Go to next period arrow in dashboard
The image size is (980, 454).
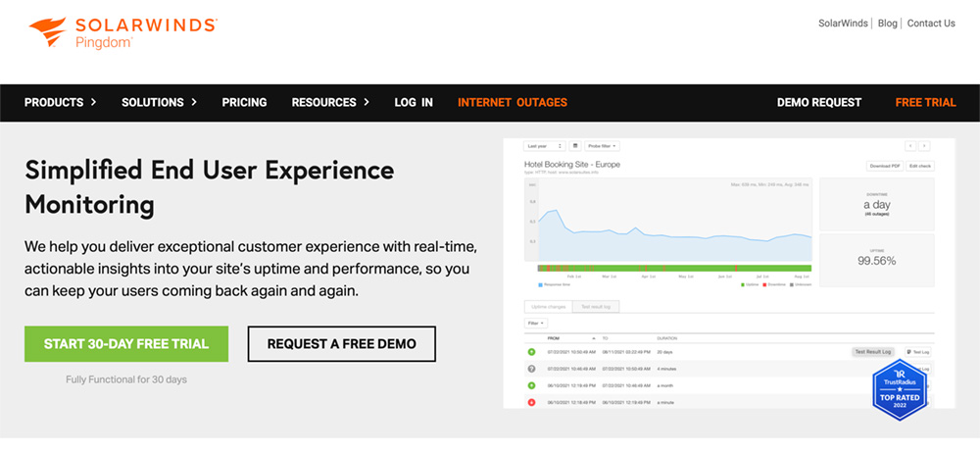924,146
